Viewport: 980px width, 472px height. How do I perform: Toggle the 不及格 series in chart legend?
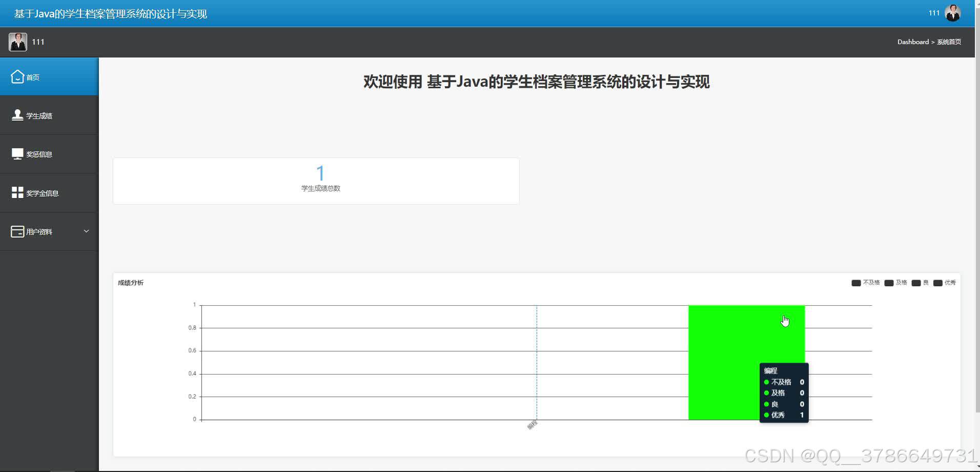(x=865, y=283)
